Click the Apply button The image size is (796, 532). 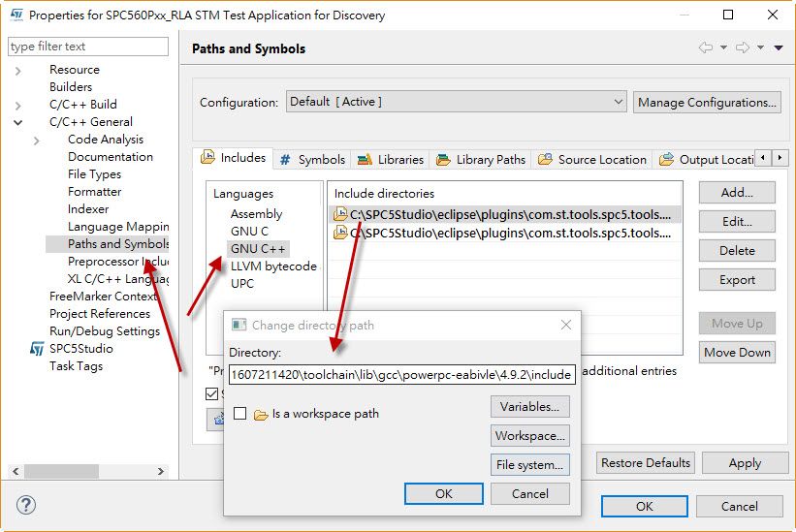[x=745, y=462]
